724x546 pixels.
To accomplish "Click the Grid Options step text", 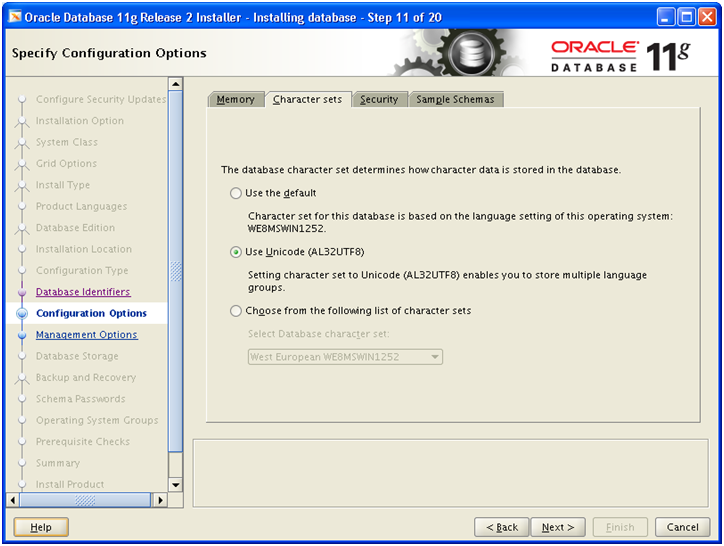I will (x=66, y=163).
